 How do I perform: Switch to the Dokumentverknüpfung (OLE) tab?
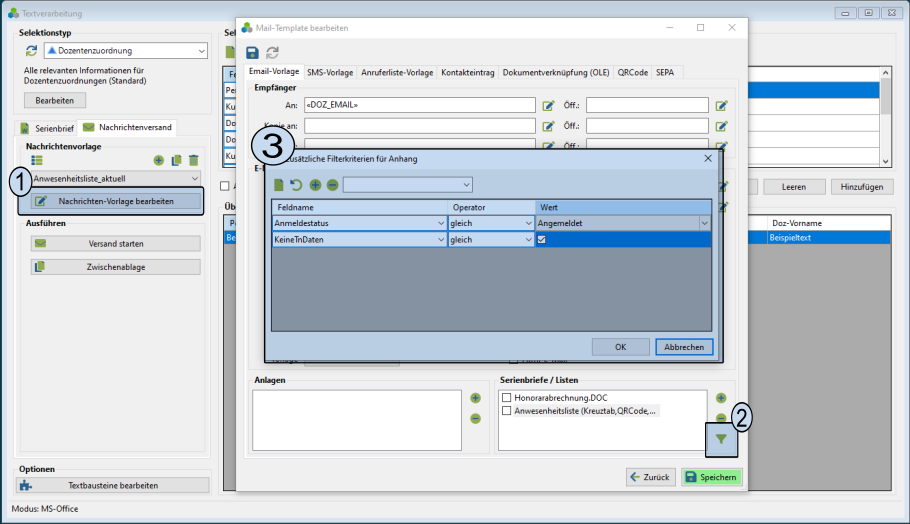click(556, 73)
